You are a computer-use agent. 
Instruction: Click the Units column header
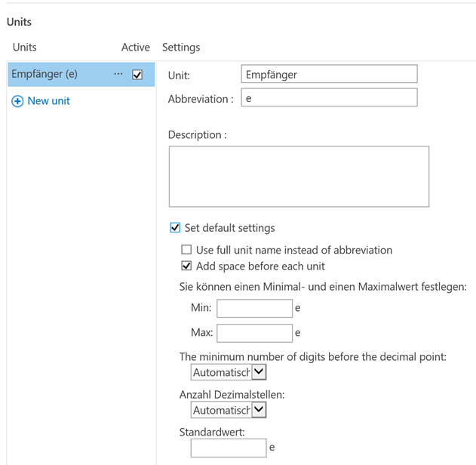[25, 48]
